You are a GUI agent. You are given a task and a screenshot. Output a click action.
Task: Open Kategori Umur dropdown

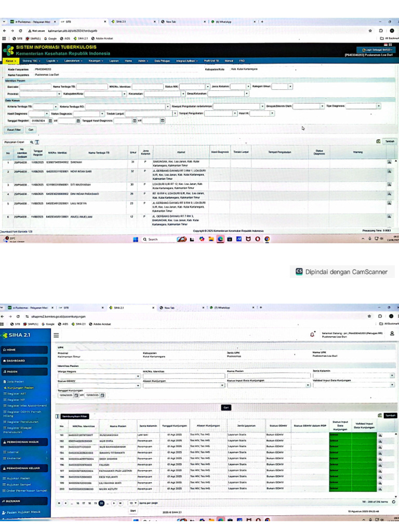(x=290, y=87)
